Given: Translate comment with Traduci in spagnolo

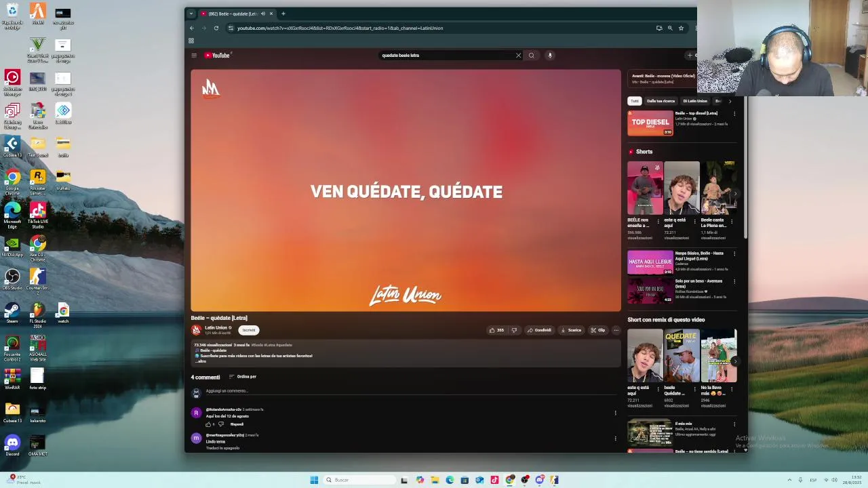Looking at the screenshot, I should pos(222,448).
